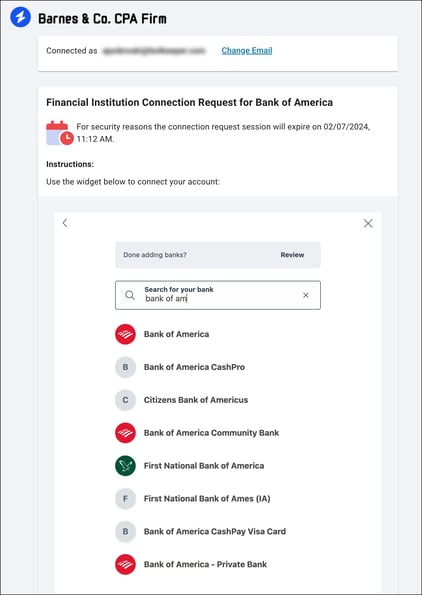The image size is (422, 595).
Task: Click Review to finish adding banks
Action: [292, 255]
